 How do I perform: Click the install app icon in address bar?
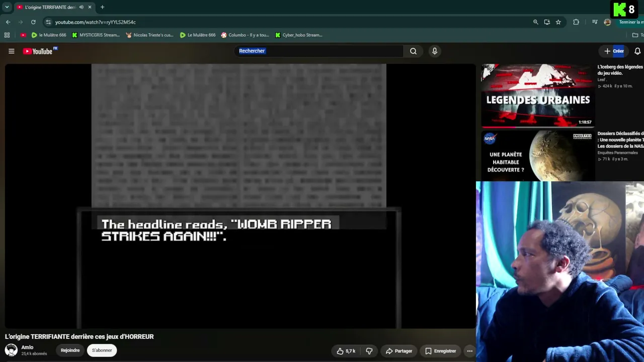point(547,22)
